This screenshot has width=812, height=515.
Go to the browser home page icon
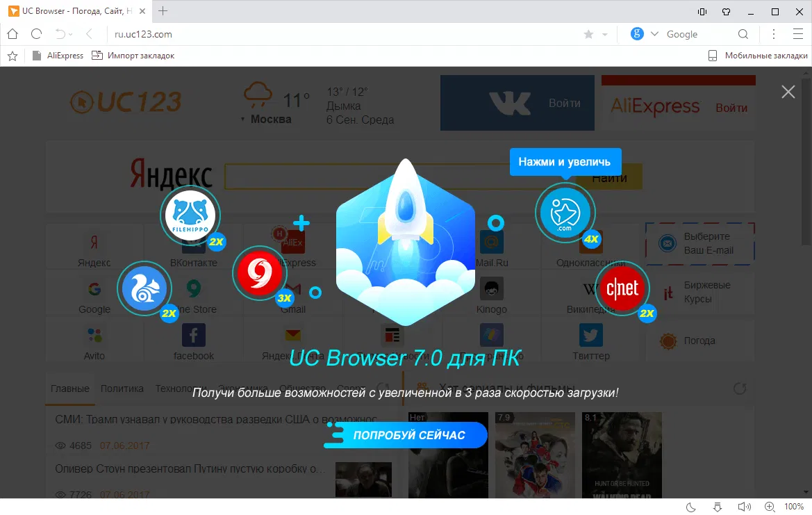pos(13,34)
